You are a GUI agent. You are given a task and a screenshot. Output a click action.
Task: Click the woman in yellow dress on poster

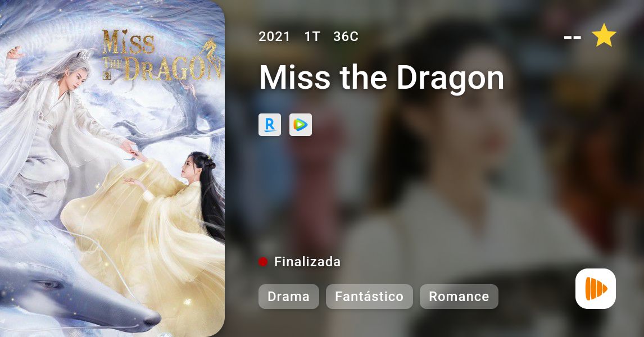[164, 222]
